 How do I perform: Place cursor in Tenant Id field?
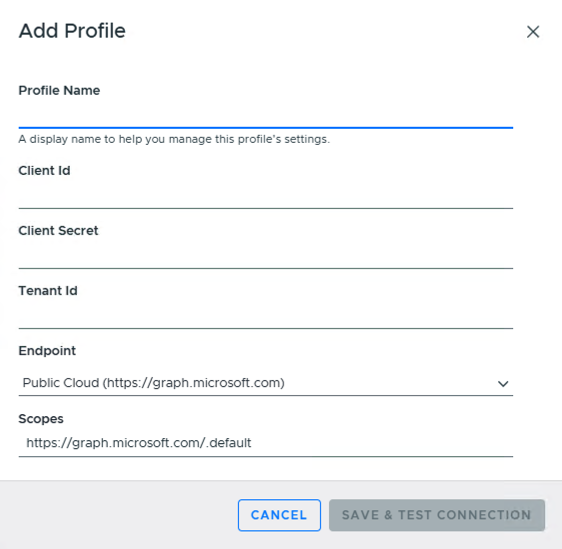[266, 316]
